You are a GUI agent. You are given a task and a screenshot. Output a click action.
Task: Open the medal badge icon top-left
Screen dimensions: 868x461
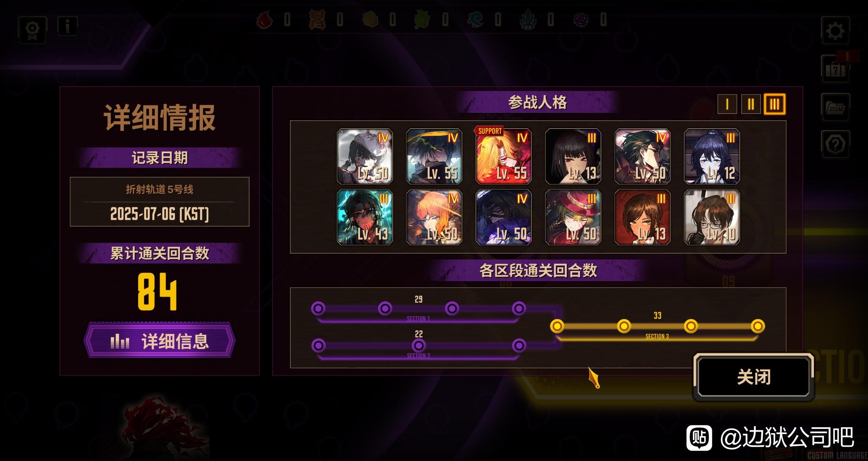[32, 30]
